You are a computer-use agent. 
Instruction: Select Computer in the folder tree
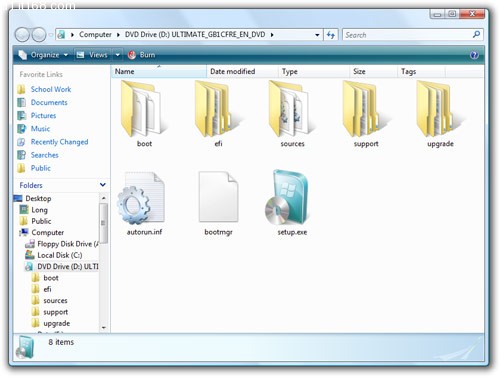[x=47, y=232]
